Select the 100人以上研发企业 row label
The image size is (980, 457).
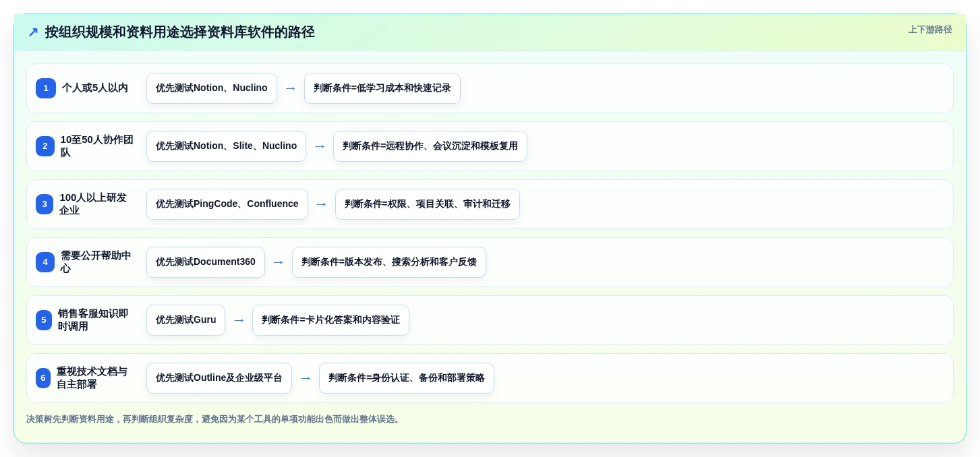point(93,204)
